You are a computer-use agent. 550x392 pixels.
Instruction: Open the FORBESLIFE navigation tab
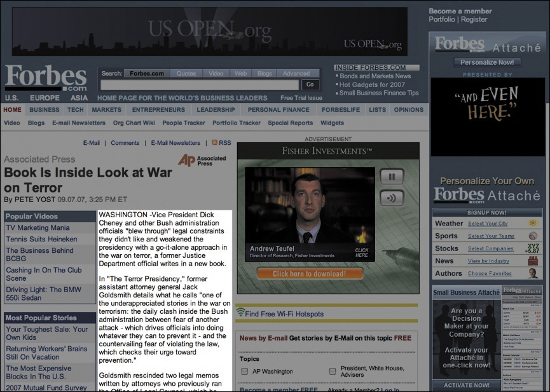point(341,110)
